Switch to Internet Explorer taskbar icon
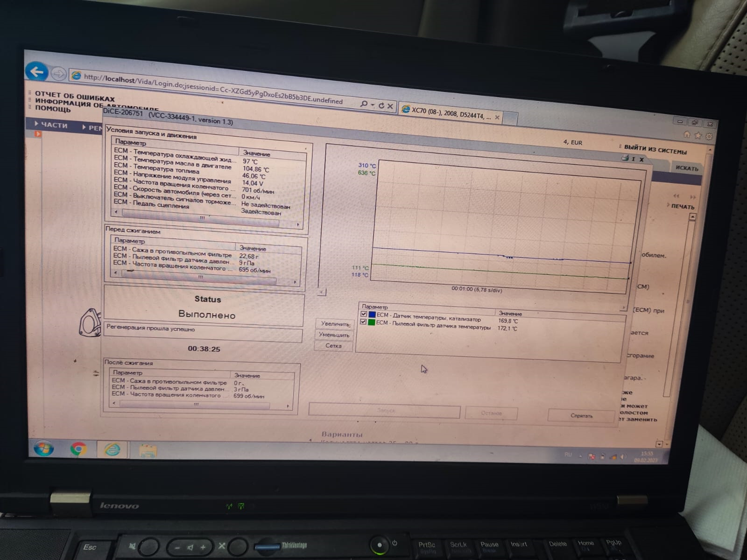This screenshot has height=560, width=747. coord(112,449)
